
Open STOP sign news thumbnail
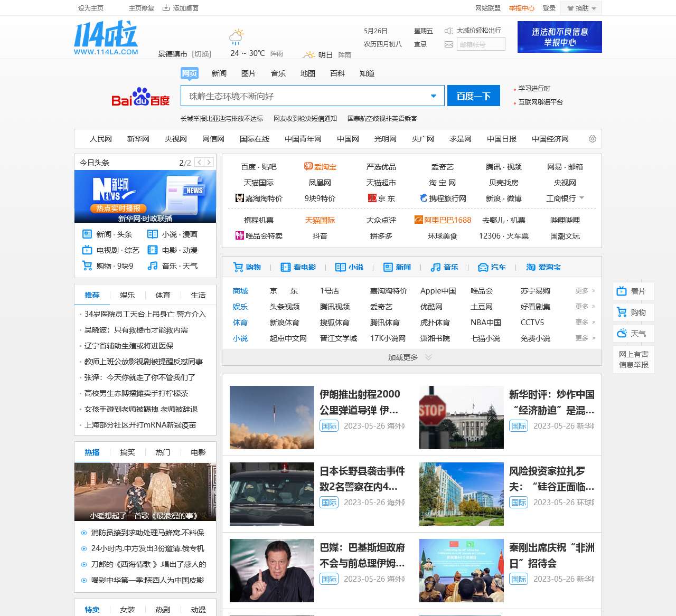tap(462, 418)
